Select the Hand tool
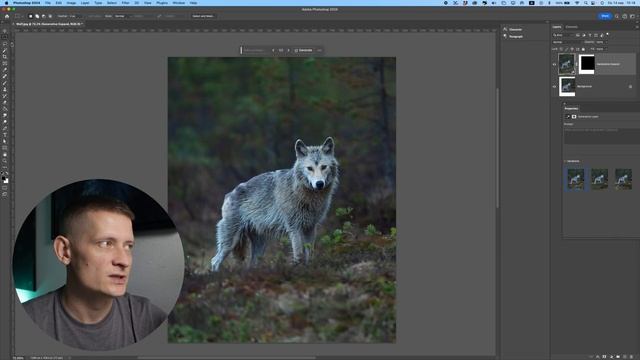The width and height of the screenshot is (640, 360). 5,154
